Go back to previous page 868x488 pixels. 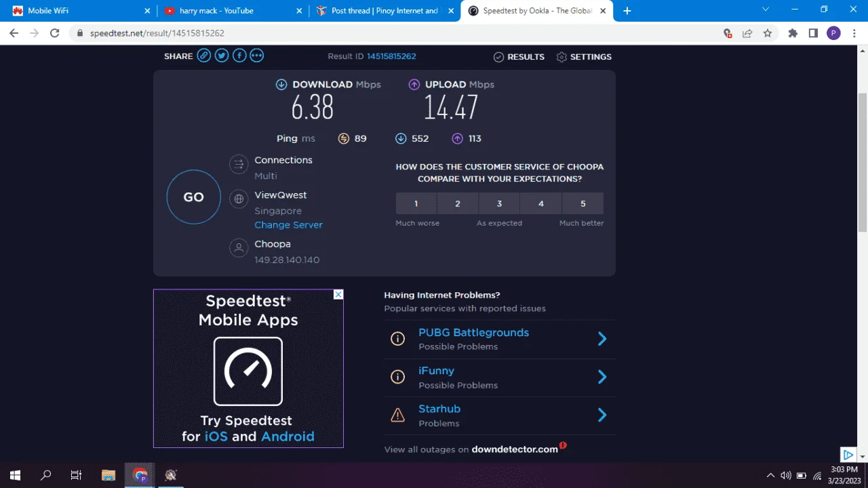pos(14,33)
